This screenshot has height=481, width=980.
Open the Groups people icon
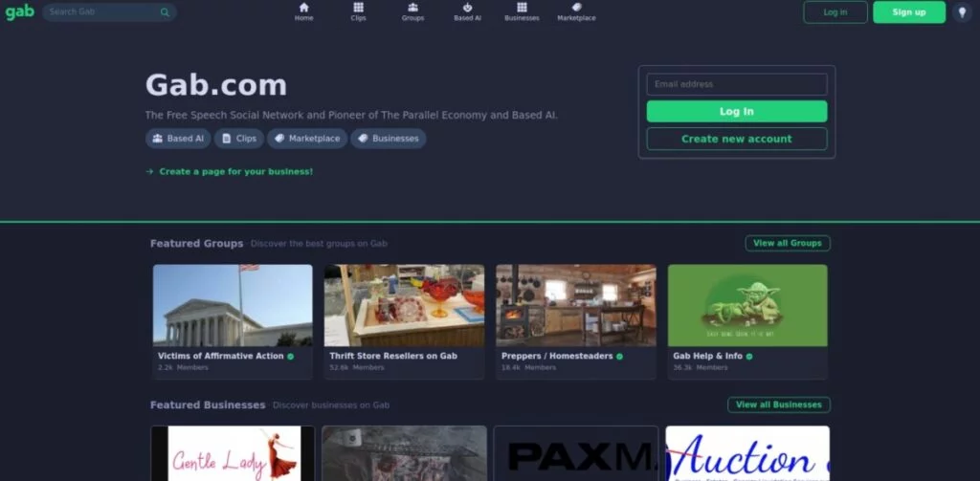(412, 8)
